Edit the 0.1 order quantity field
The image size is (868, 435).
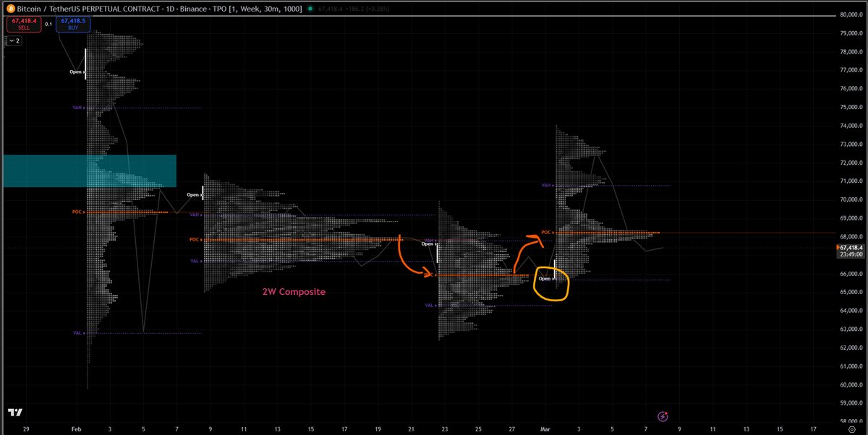click(x=48, y=24)
